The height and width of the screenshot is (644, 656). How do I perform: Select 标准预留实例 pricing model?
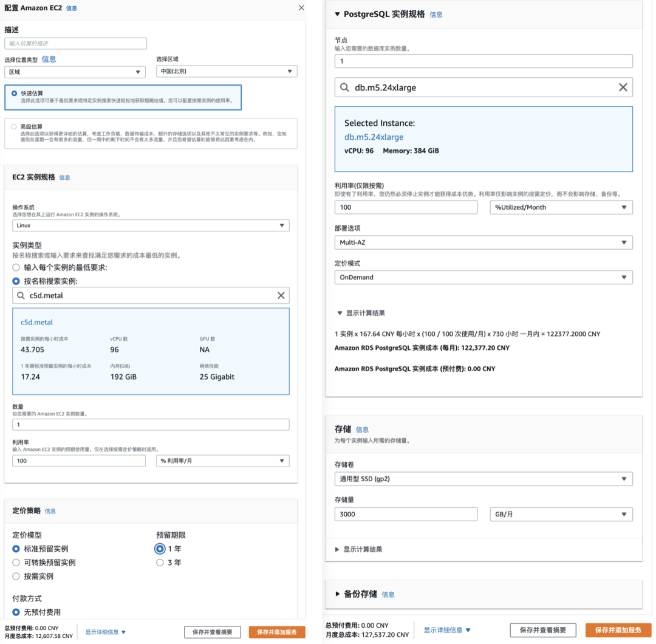click(16, 549)
